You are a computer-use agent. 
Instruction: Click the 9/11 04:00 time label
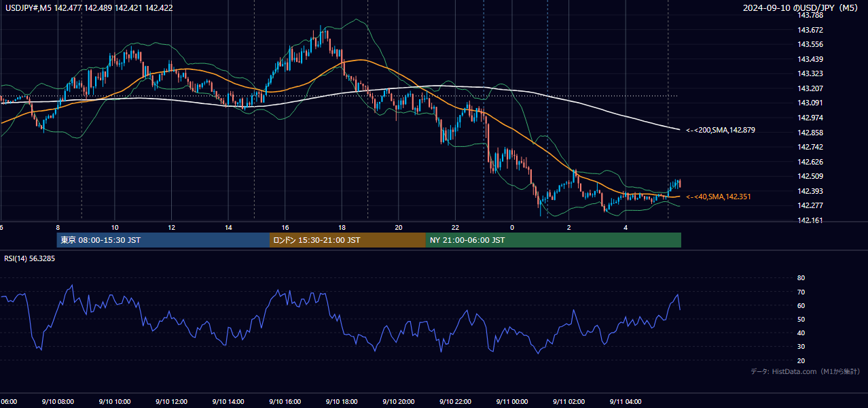pos(626,401)
